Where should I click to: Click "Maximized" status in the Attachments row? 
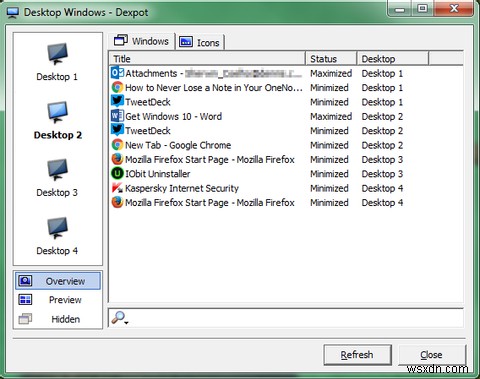click(x=331, y=73)
